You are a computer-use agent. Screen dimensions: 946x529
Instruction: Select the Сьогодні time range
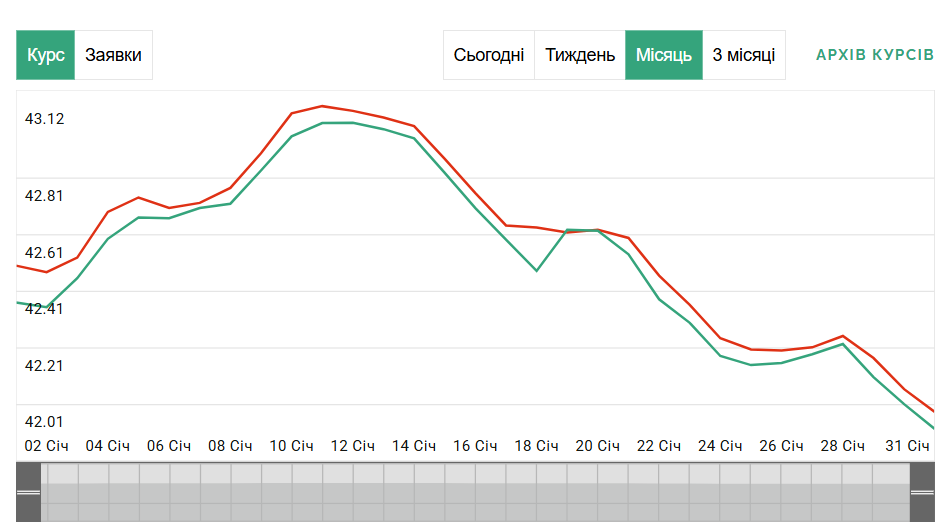point(489,55)
